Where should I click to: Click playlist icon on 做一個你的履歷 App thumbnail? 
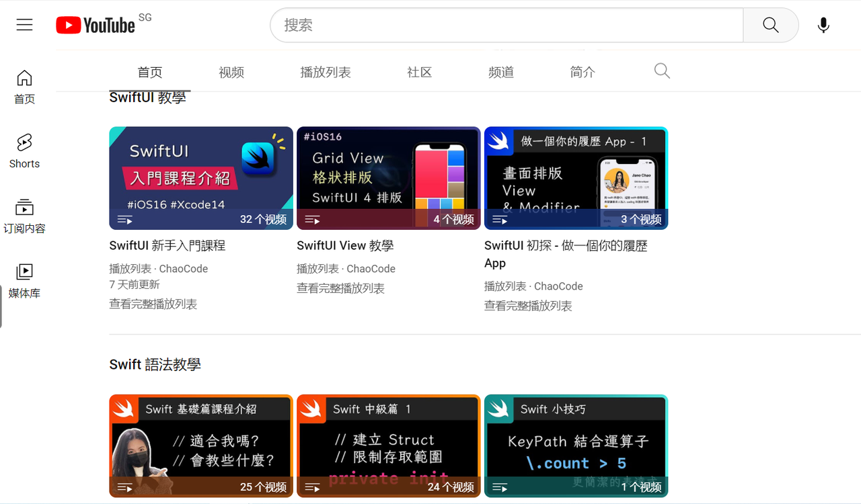(500, 220)
